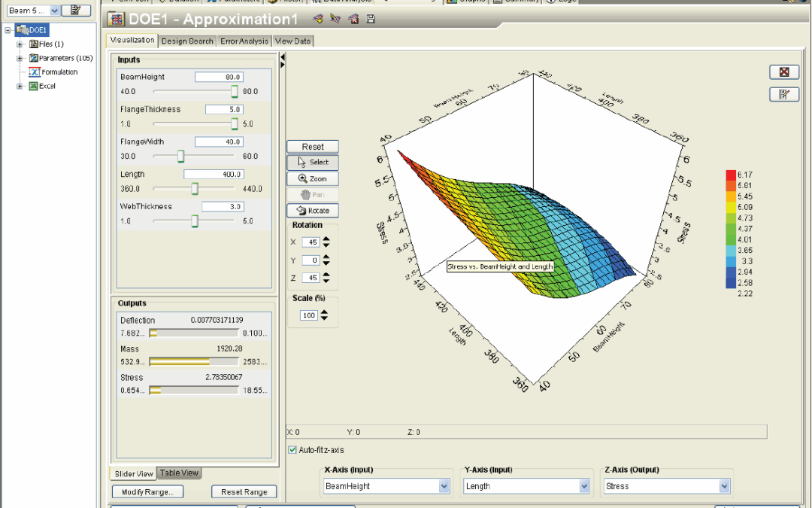Switch to the Error Analysis tab
Image resolution: width=812 pixels, height=508 pixels.
[x=244, y=41]
